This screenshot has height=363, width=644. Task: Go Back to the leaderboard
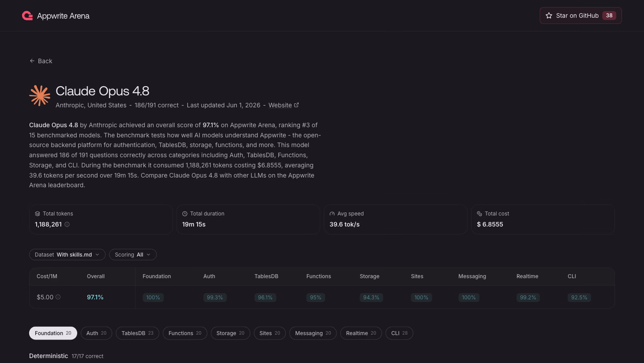click(x=41, y=61)
